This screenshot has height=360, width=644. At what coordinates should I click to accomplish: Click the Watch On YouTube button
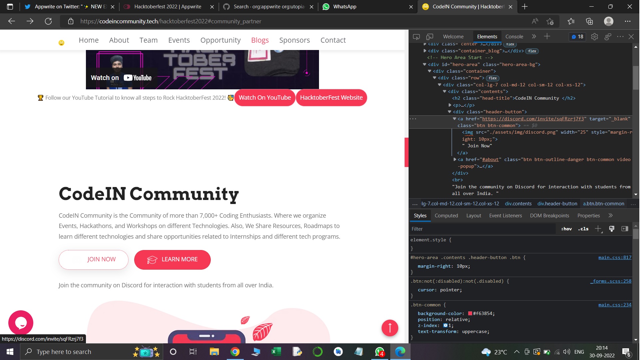tap(265, 98)
